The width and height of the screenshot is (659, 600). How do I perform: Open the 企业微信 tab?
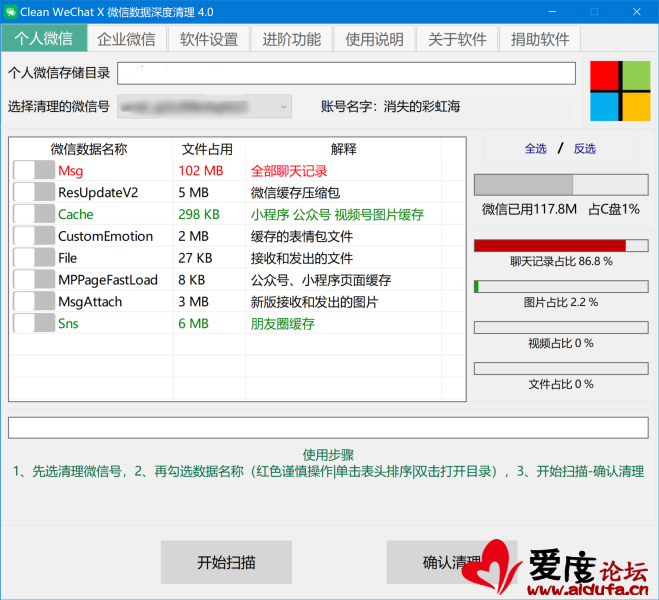tap(127, 39)
